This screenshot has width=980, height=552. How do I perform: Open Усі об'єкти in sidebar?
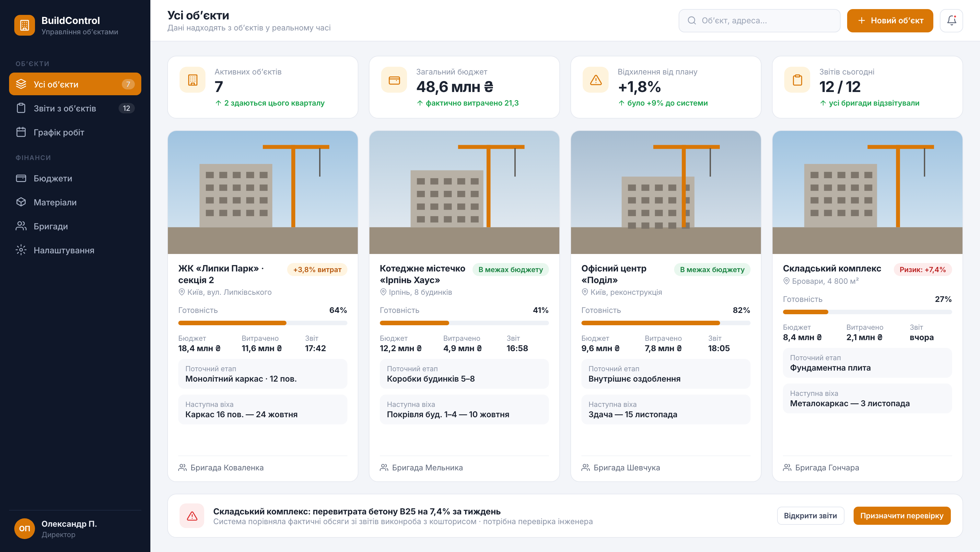(x=75, y=84)
